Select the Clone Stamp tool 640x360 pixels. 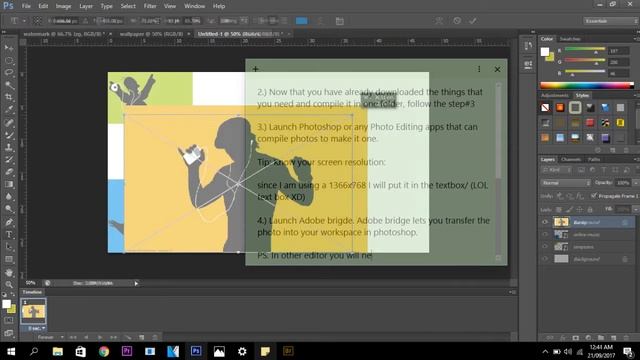pyautogui.click(x=9, y=147)
